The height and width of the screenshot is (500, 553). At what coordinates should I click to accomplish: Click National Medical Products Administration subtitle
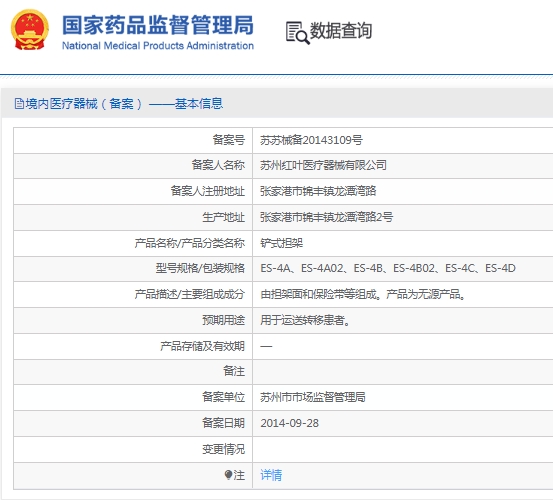(158, 46)
